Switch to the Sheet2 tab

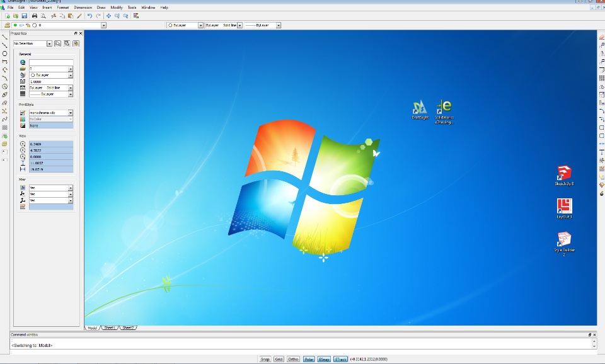(x=128, y=327)
